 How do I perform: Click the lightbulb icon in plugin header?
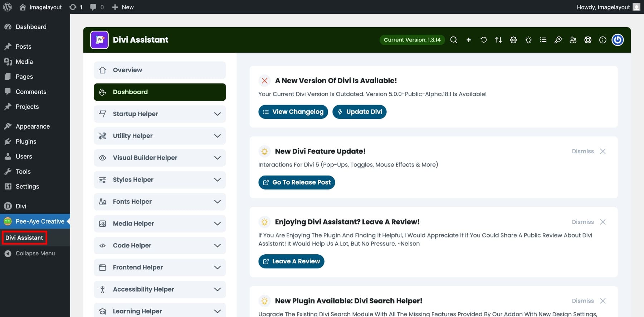click(528, 40)
